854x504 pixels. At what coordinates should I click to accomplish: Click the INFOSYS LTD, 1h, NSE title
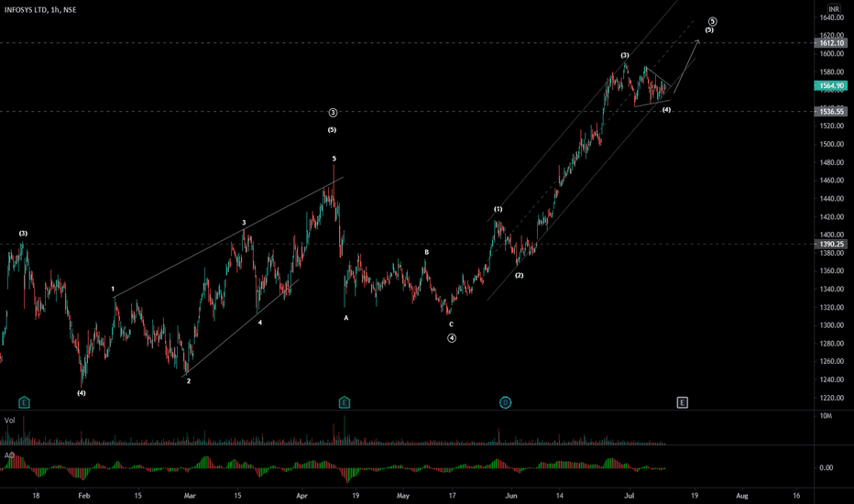click(x=40, y=10)
